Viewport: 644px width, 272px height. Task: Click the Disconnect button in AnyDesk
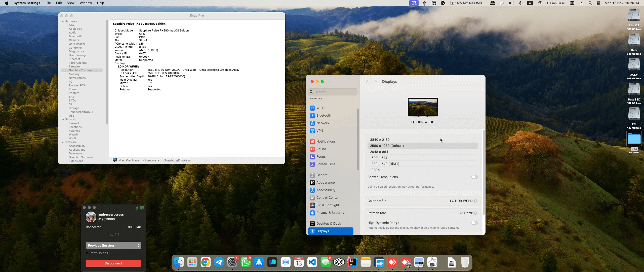click(113, 263)
